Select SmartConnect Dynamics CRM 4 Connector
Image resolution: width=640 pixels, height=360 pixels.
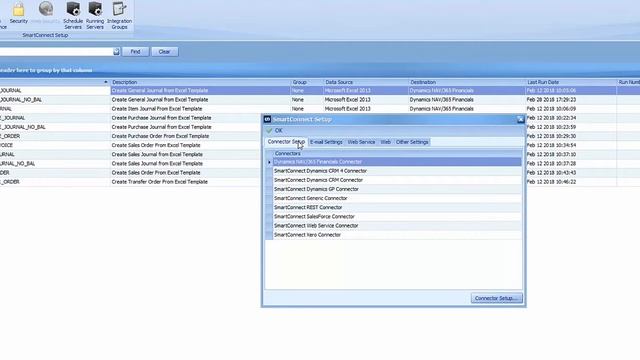pos(397,171)
